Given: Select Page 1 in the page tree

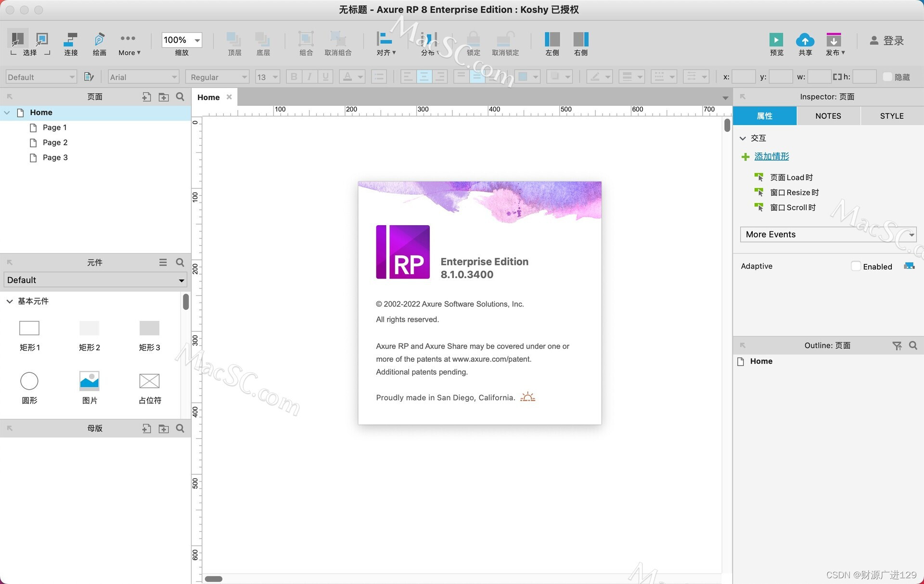Looking at the screenshot, I should pos(55,127).
